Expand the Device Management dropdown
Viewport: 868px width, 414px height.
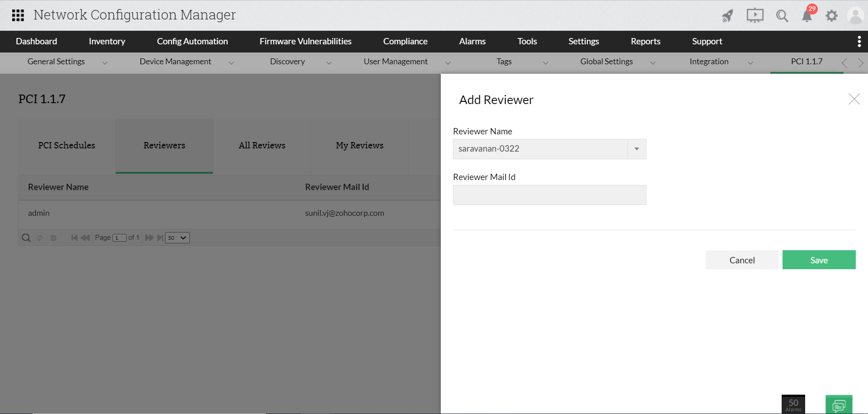click(x=231, y=63)
